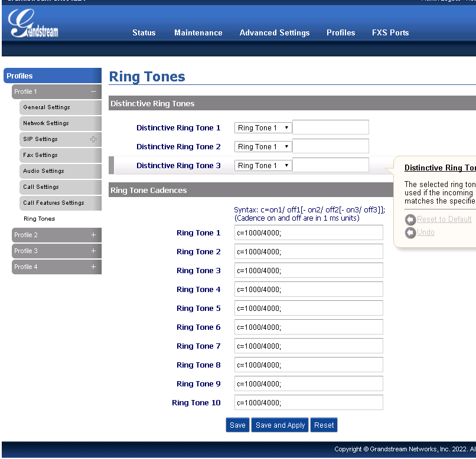Go to Call Settings page
Image resolution: width=476 pixels, height=459 pixels.
[60, 187]
